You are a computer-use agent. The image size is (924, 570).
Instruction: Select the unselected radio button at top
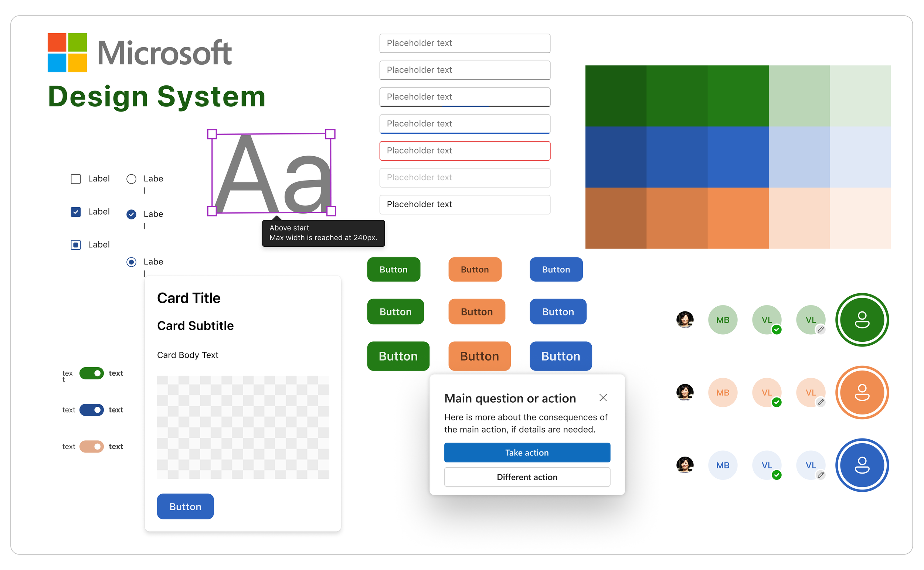131,179
